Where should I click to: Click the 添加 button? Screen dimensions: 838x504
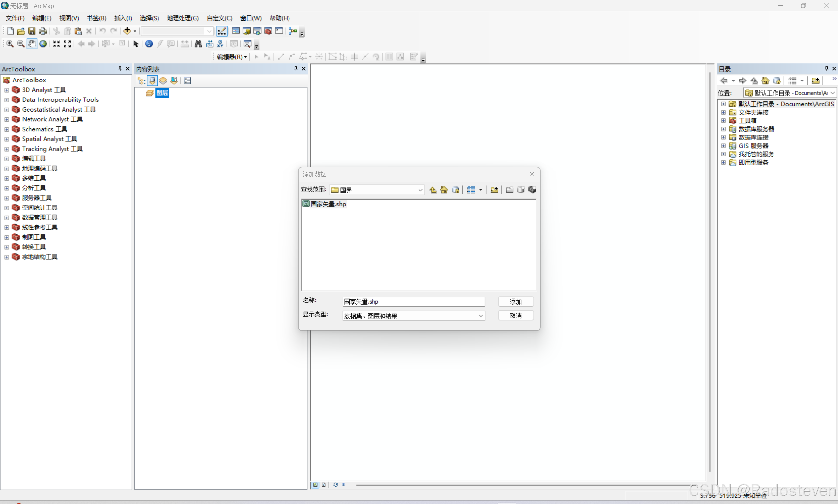coord(515,302)
